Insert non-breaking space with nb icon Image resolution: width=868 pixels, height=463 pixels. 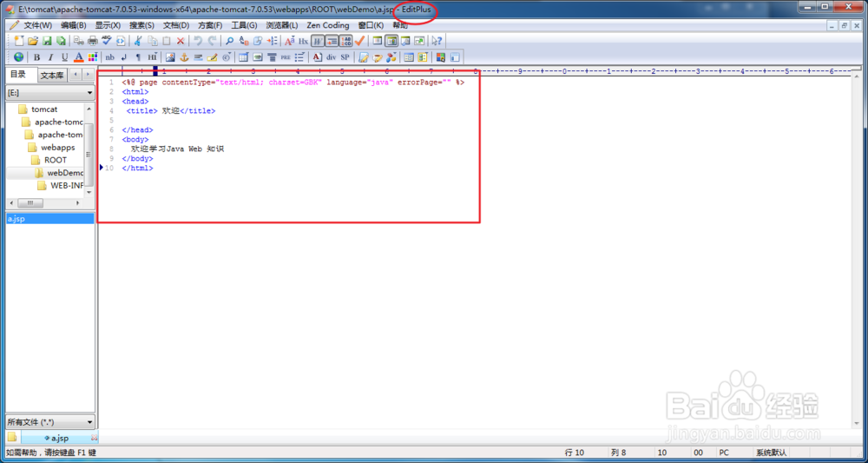pyautogui.click(x=109, y=57)
